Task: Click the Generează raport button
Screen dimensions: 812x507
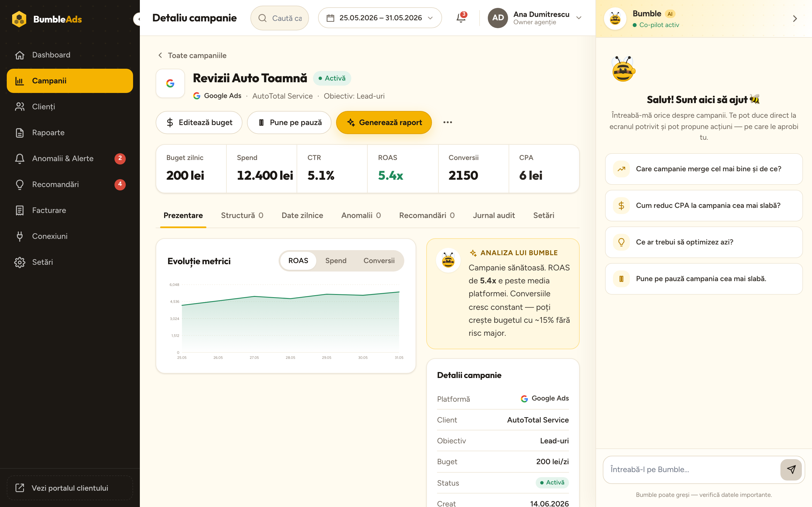Action: (x=384, y=123)
